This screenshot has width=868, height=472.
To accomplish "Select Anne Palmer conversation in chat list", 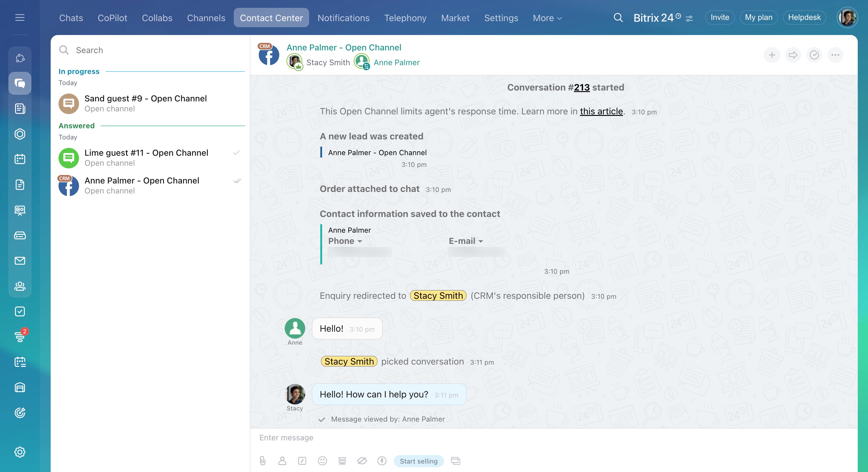I will pos(150,185).
